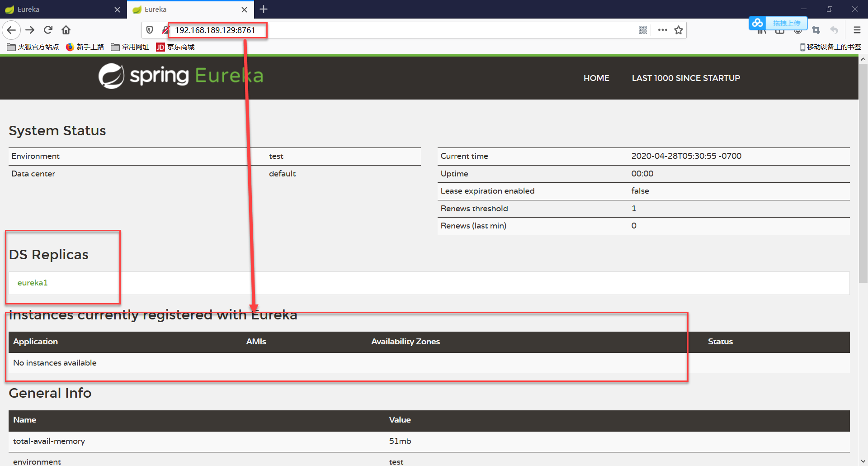Click current time value 2020-04-28T05:30:55 -0700
This screenshot has height=466, width=868.
[686, 156]
